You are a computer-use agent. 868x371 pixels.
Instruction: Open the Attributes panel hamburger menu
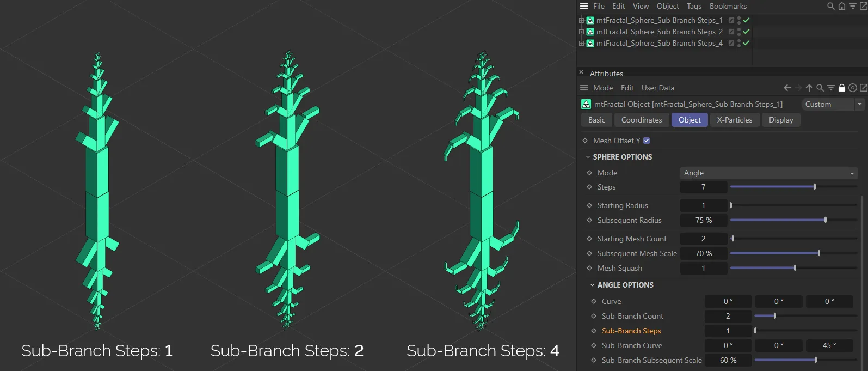pyautogui.click(x=584, y=88)
